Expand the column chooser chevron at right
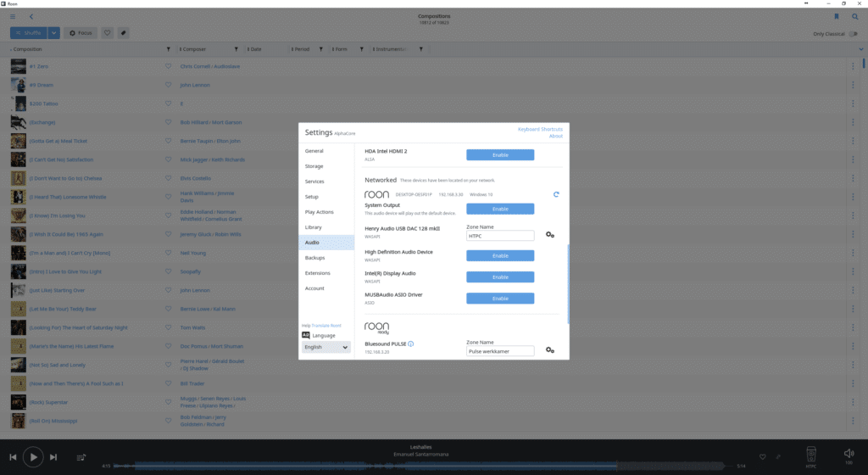The image size is (868, 475). (x=861, y=49)
